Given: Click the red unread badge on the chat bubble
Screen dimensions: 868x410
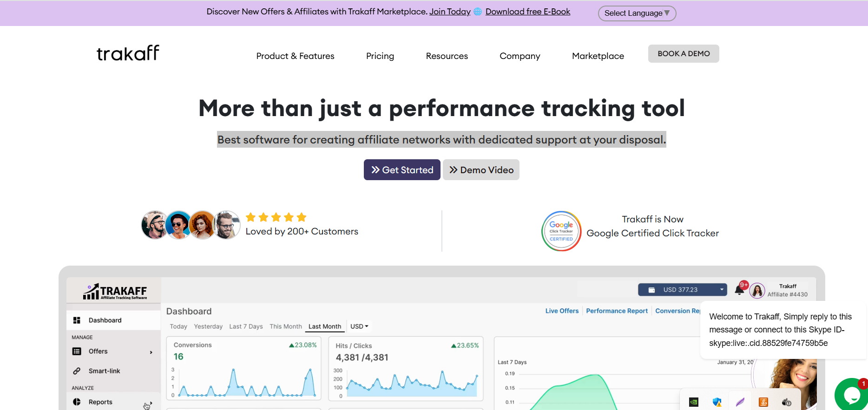Looking at the screenshot, I should (863, 384).
